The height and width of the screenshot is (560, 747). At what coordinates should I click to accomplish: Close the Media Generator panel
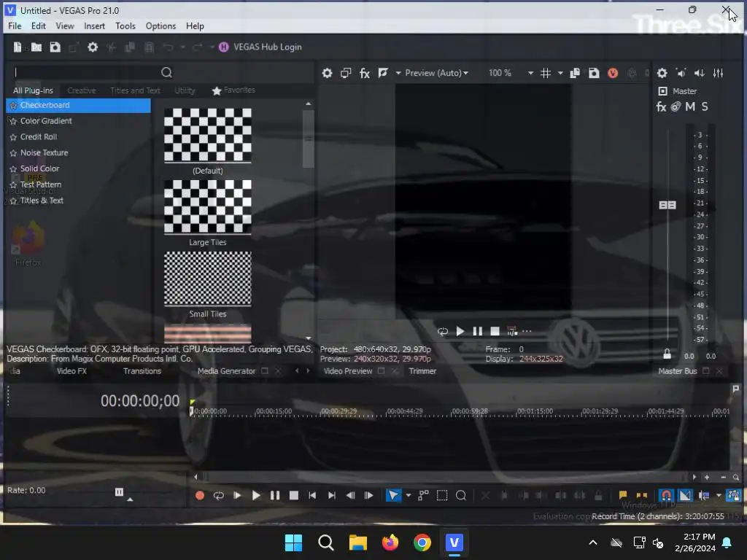click(x=278, y=371)
